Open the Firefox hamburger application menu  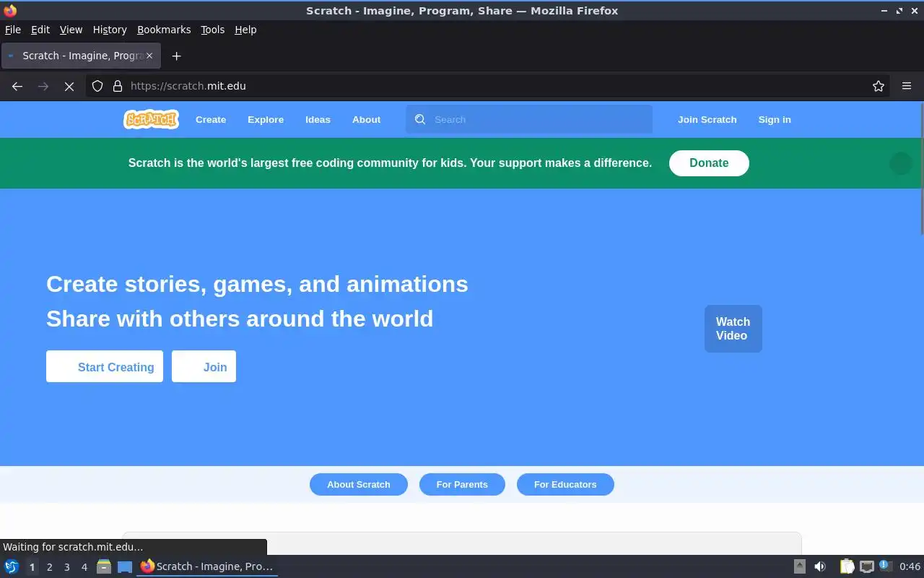coord(907,86)
